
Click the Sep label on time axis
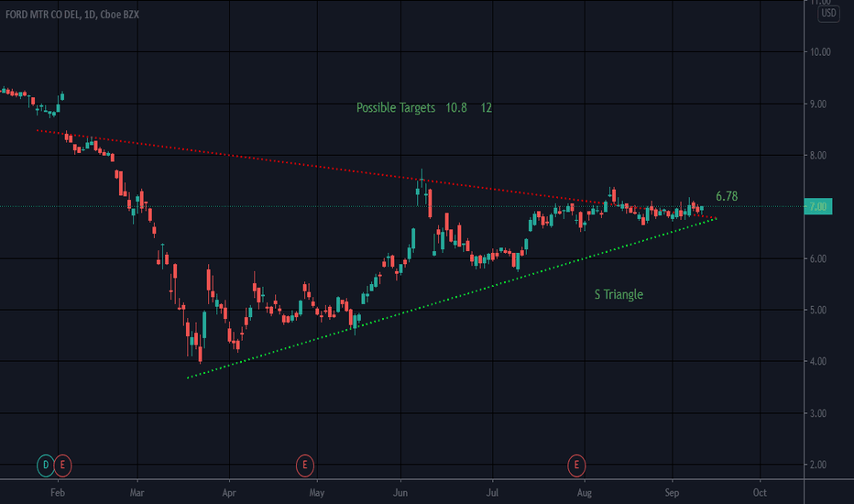click(672, 493)
